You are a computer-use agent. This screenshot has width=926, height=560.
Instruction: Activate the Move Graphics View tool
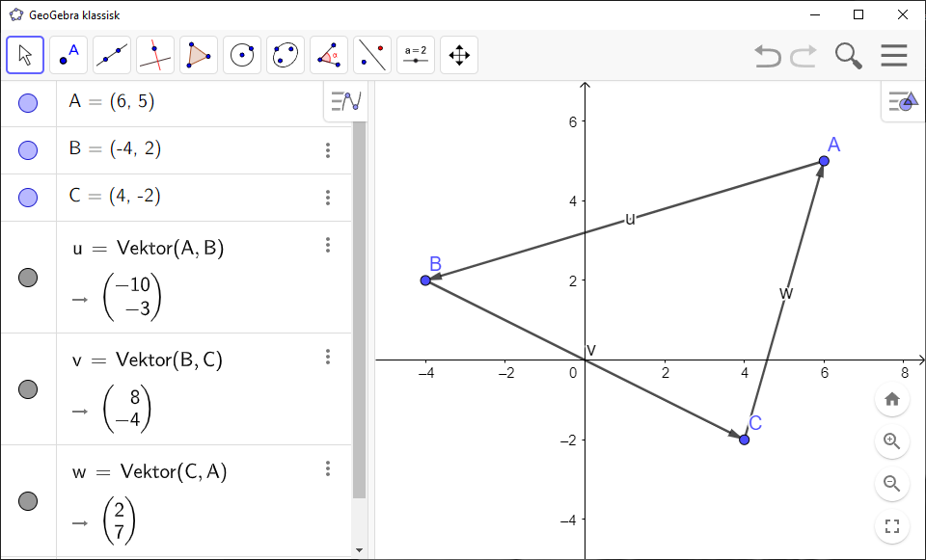459,55
